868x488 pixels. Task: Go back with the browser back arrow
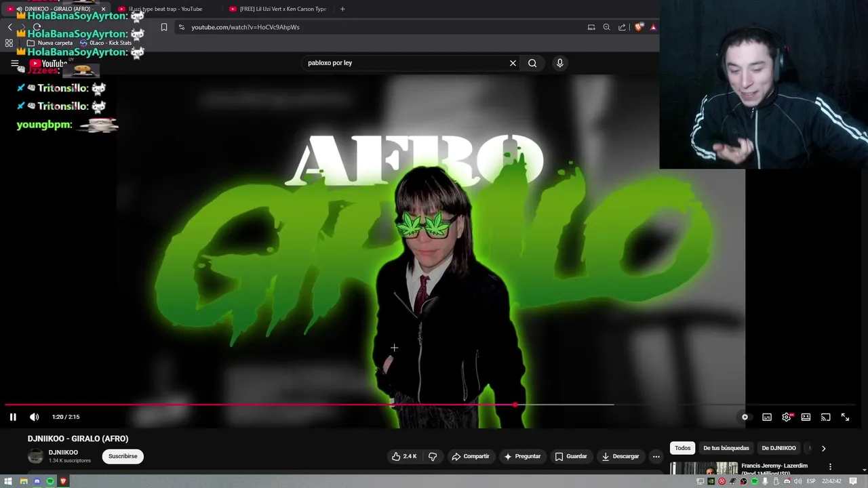click(9, 27)
